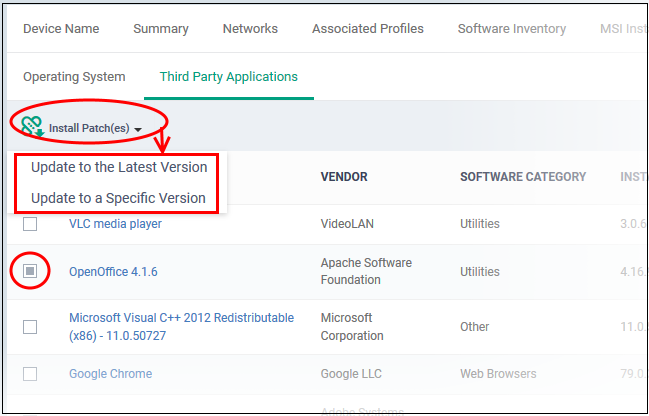The image size is (649, 416).
Task: Choose Update to the Latest Version
Action: [x=119, y=167]
